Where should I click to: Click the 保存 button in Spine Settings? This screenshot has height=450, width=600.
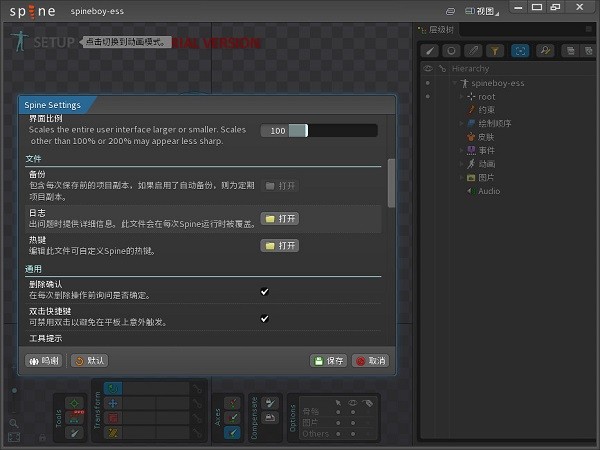click(328, 360)
